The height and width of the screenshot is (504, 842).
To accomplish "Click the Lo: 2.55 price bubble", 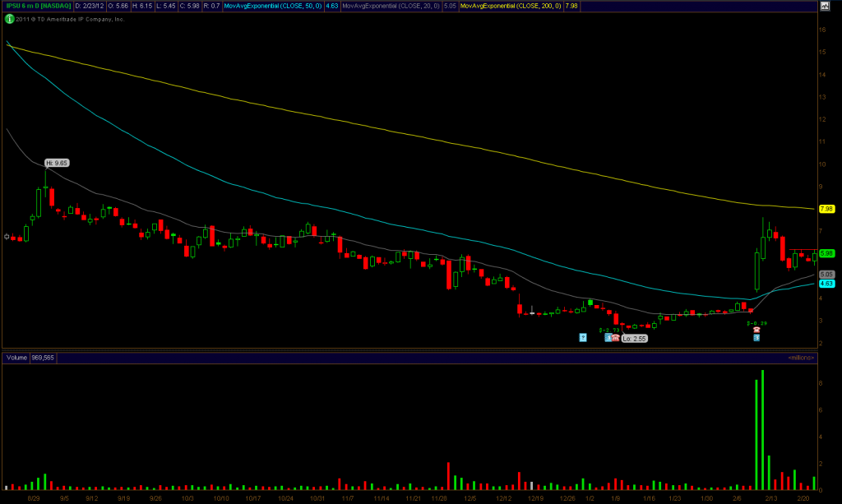I will click(634, 338).
